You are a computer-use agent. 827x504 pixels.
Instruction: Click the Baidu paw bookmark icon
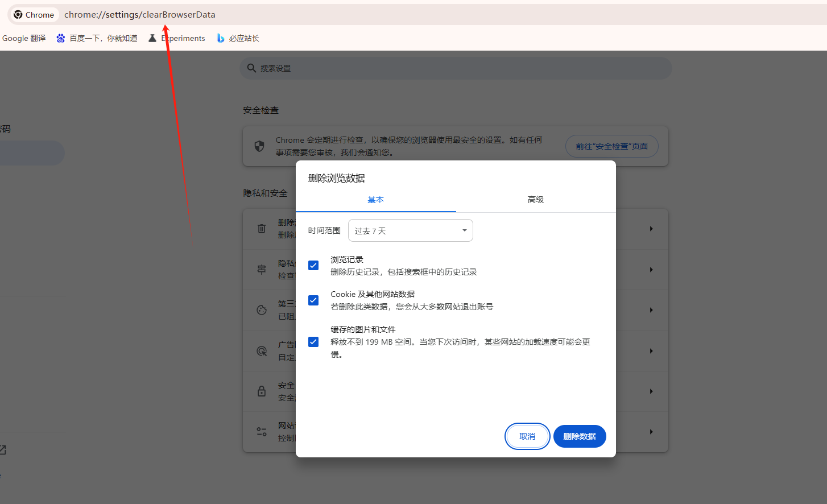coord(61,38)
